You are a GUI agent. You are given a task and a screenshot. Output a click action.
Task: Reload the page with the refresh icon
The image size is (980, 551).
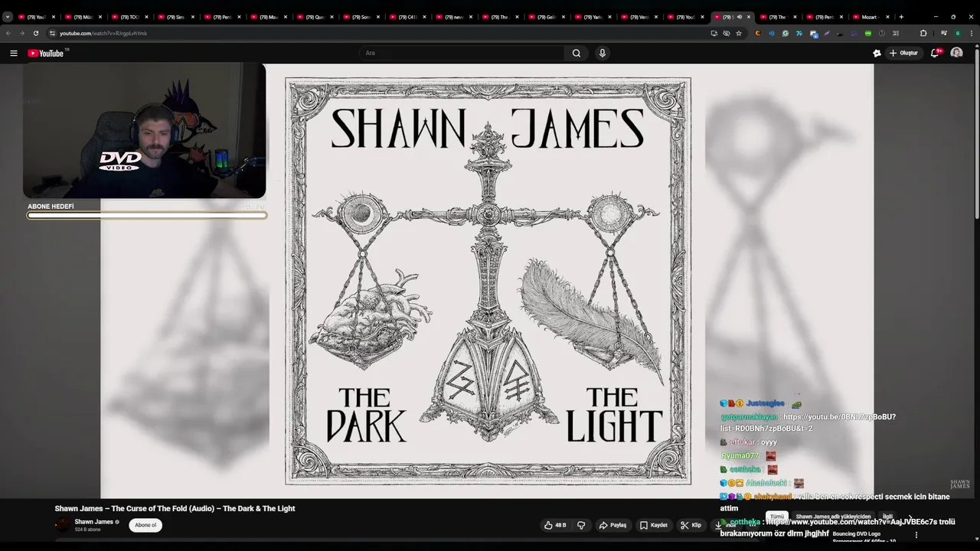click(35, 33)
